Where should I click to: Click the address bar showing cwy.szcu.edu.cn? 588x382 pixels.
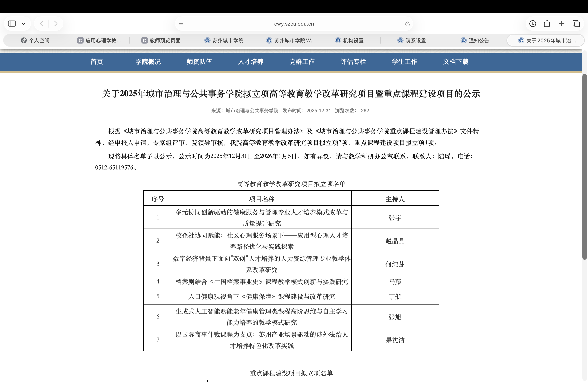(x=294, y=24)
